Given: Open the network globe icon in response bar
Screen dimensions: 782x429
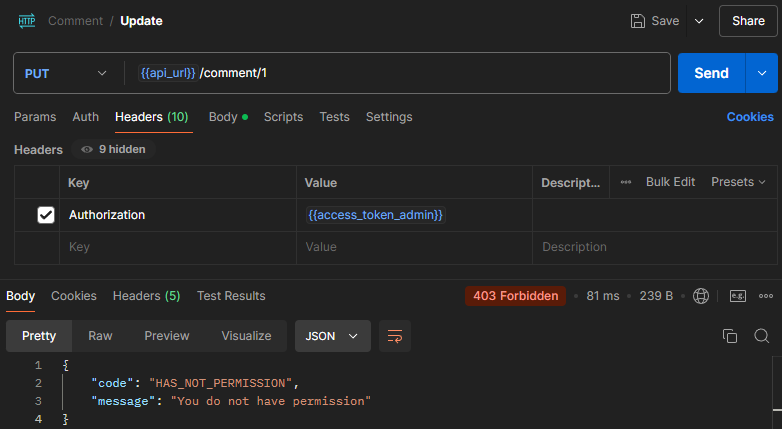Looking at the screenshot, I should tap(701, 296).
